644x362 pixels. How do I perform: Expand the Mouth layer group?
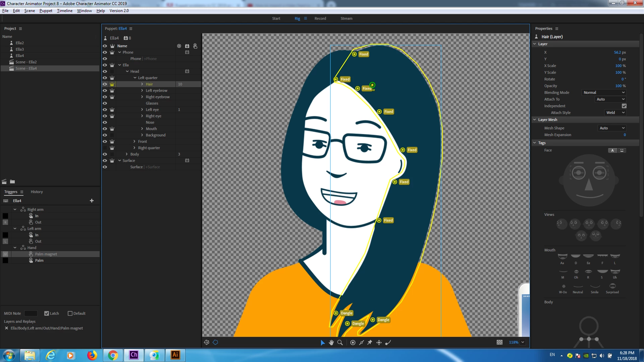pos(142,129)
